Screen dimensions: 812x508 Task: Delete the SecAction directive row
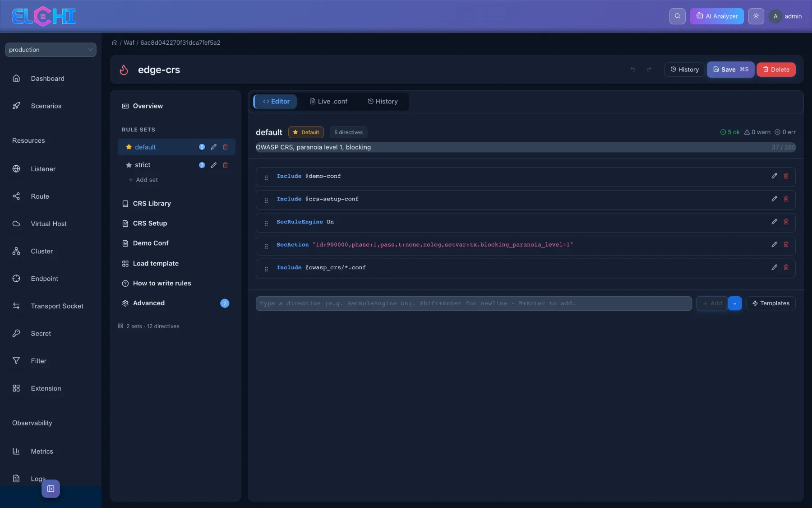tap(786, 245)
